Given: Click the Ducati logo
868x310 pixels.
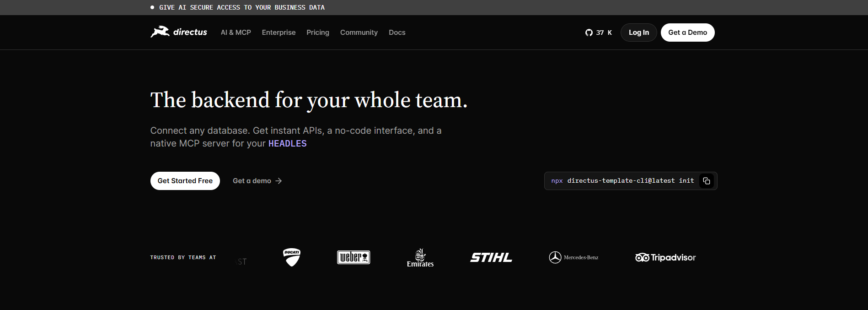Looking at the screenshot, I should (x=292, y=257).
